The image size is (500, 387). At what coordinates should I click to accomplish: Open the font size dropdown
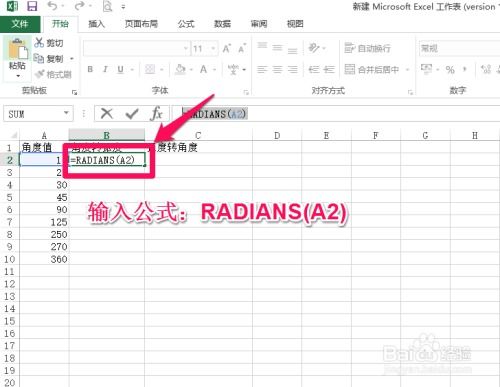(x=213, y=49)
